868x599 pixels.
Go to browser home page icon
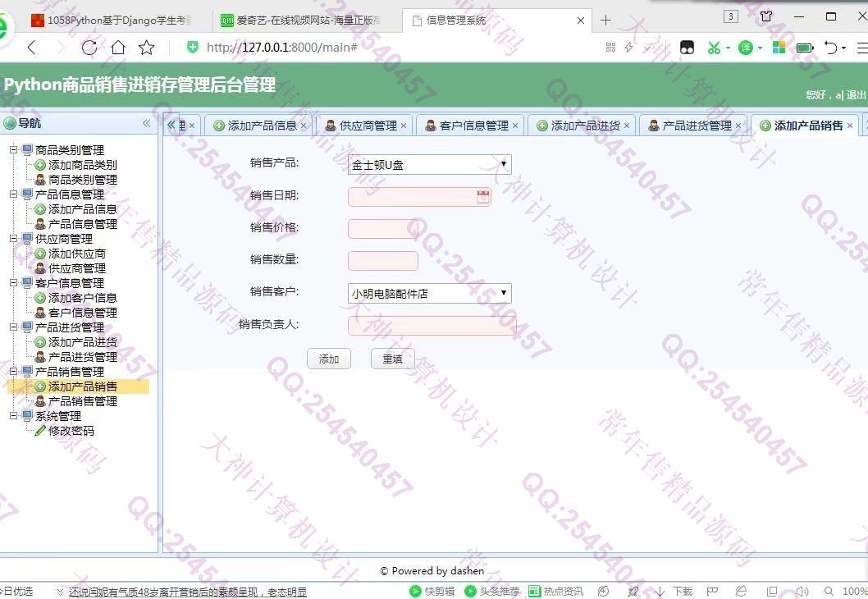[x=118, y=48]
